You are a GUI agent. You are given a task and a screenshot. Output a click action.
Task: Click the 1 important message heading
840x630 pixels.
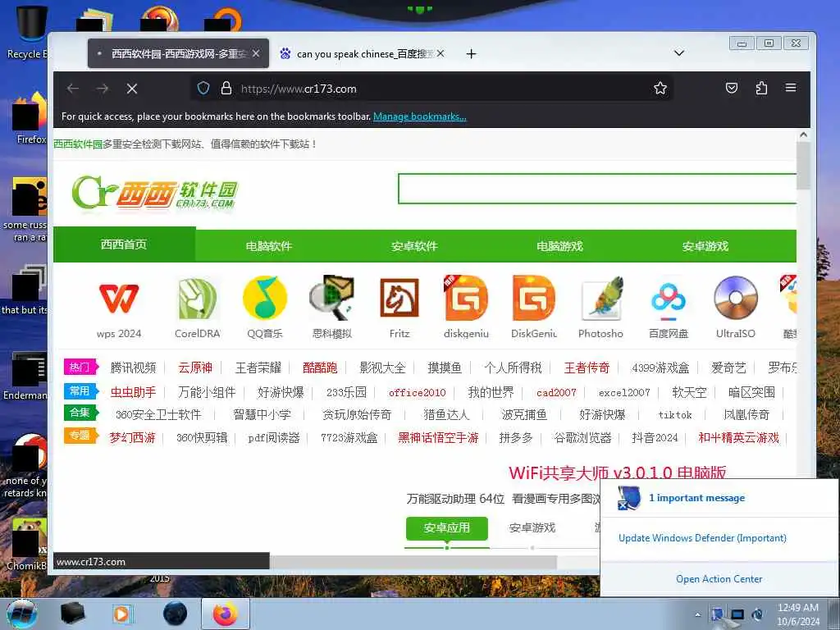tap(696, 498)
